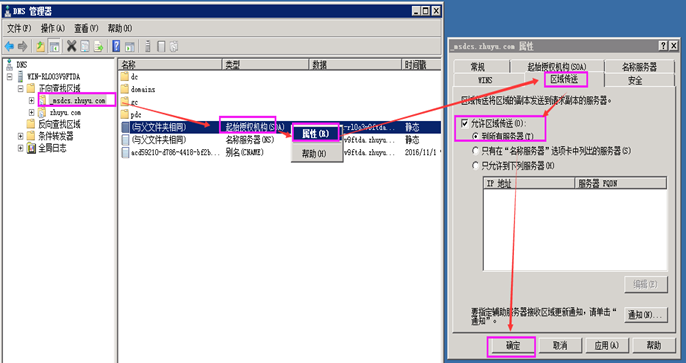Image resolution: width=686 pixels, height=363 pixels.
Task: Click the 服务器 FQDN column header
Action: 620,184
